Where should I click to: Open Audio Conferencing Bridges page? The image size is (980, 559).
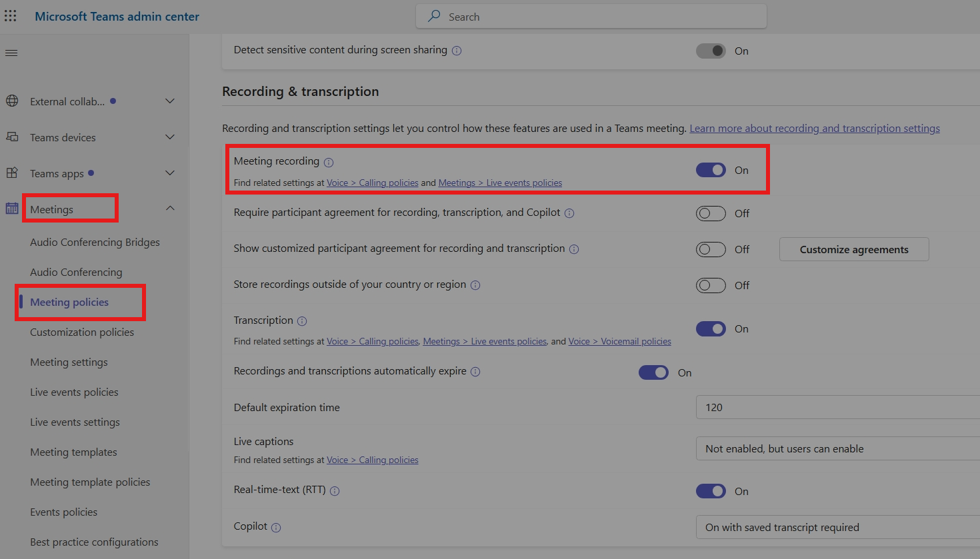coord(95,242)
